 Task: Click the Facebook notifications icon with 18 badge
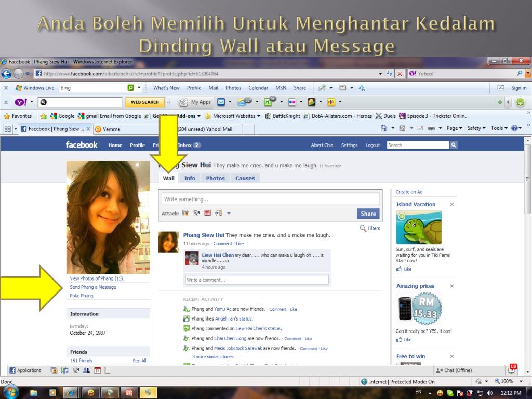(x=512, y=369)
